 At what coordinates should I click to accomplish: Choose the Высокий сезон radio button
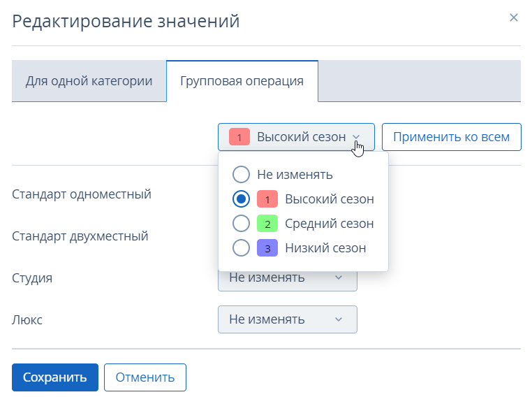[242, 199]
